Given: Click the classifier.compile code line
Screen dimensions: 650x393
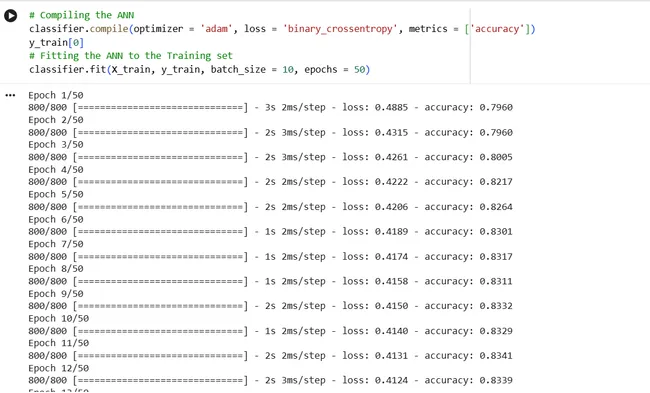Looking at the screenshot, I should tap(282, 29).
